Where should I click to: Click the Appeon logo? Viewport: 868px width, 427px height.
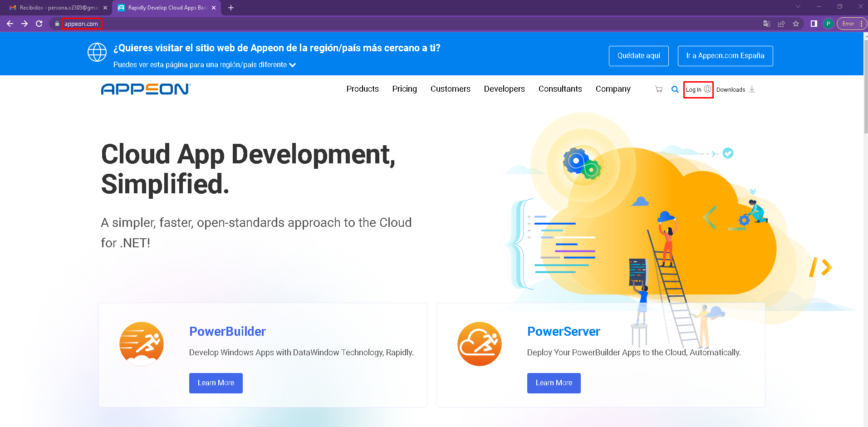(x=146, y=89)
